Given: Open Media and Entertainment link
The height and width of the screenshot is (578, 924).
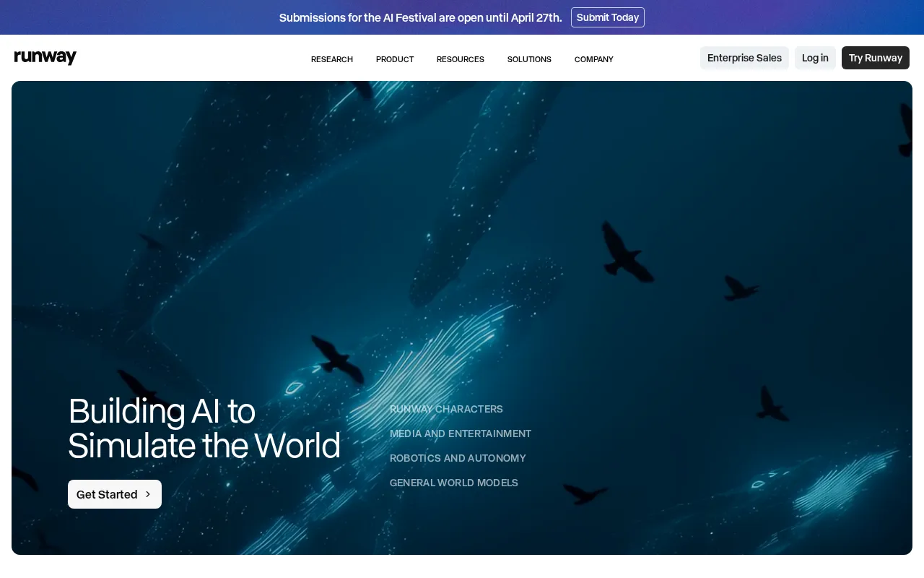Looking at the screenshot, I should 461,433.
